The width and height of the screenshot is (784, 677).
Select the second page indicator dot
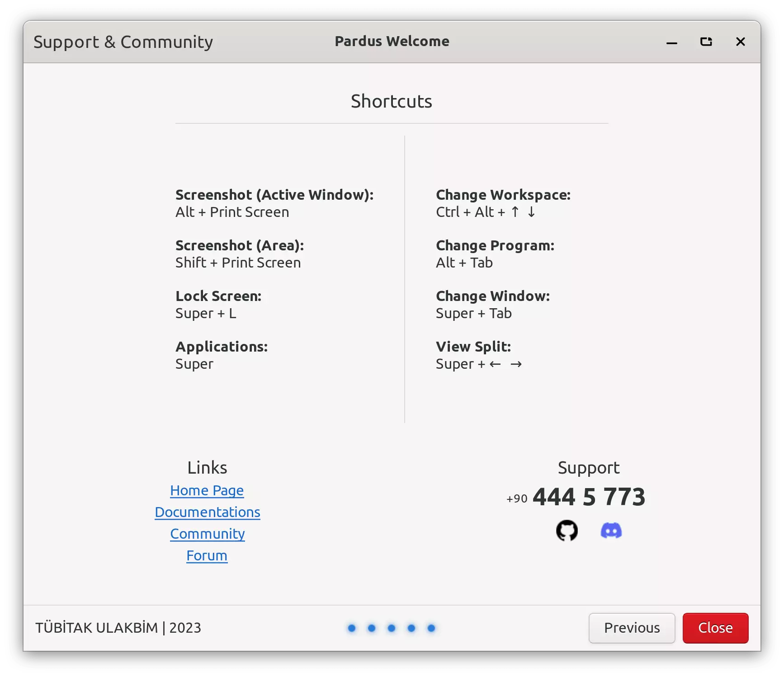click(372, 628)
